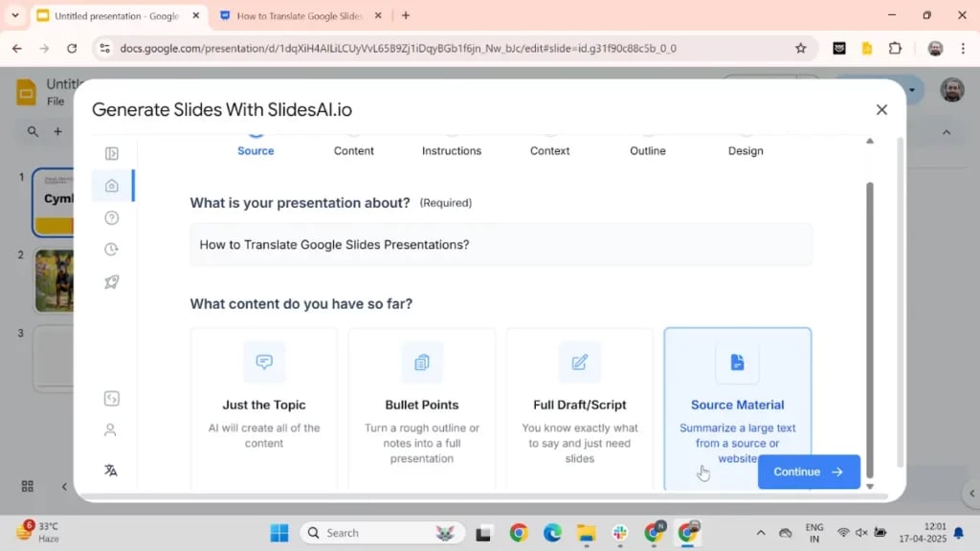The height and width of the screenshot is (551, 980).
Task: Go to the Content step tab
Action: point(354,150)
